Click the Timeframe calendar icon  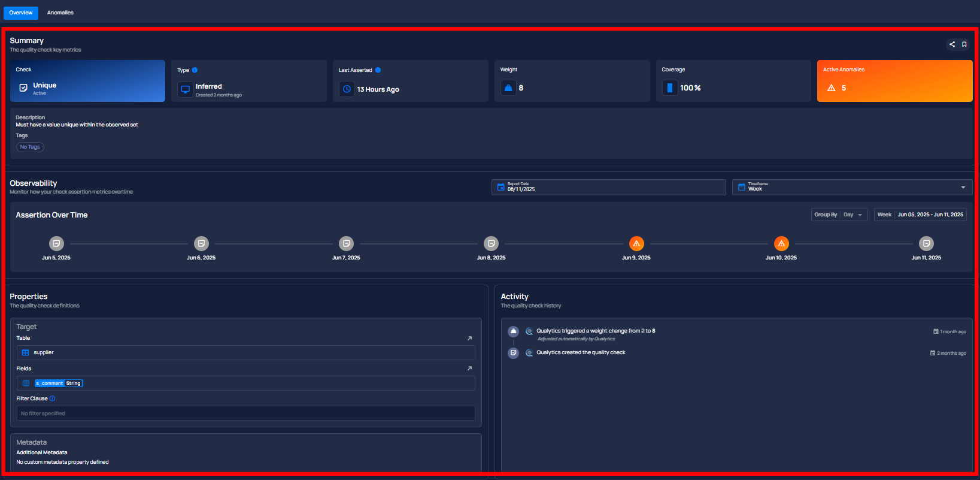[x=742, y=187]
